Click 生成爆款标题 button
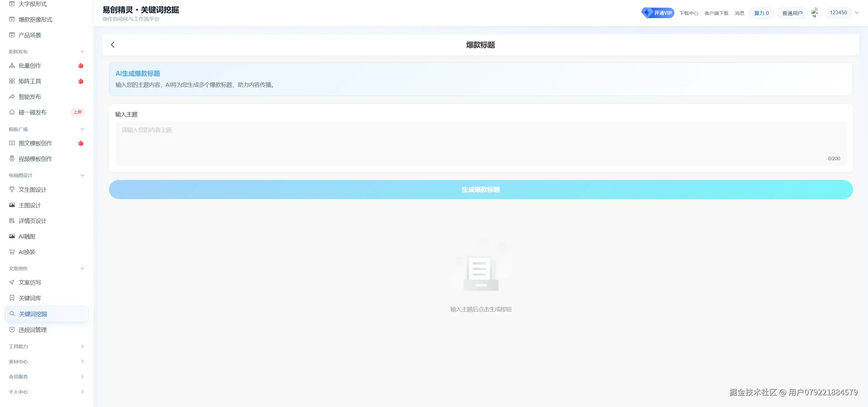 coord(480,190)
